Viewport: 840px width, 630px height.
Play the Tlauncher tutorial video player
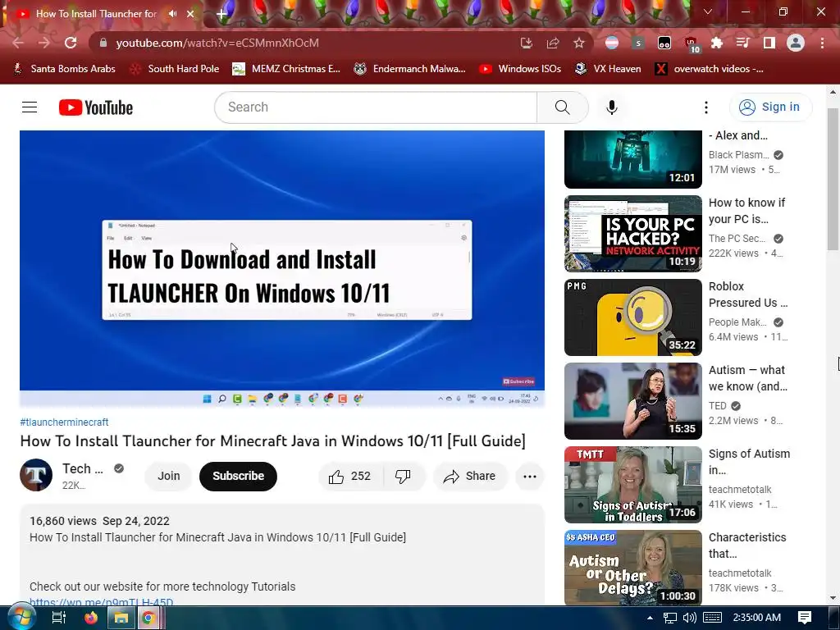point(282,268)
